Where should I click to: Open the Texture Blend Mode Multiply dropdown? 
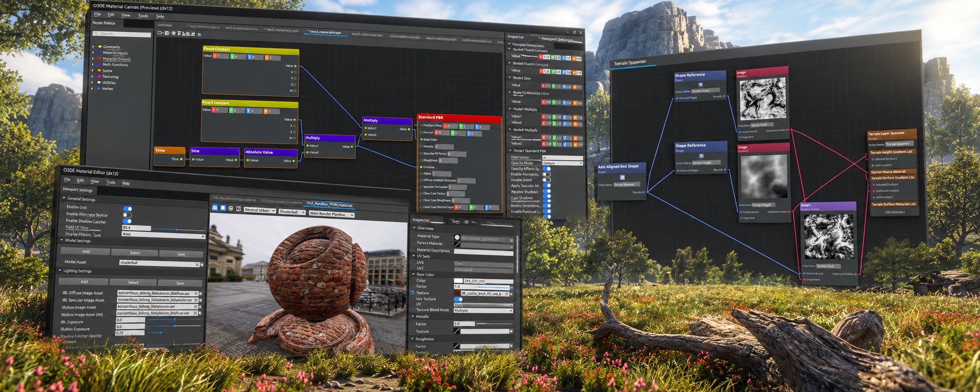pyautogui.click(x=483, y=310)
